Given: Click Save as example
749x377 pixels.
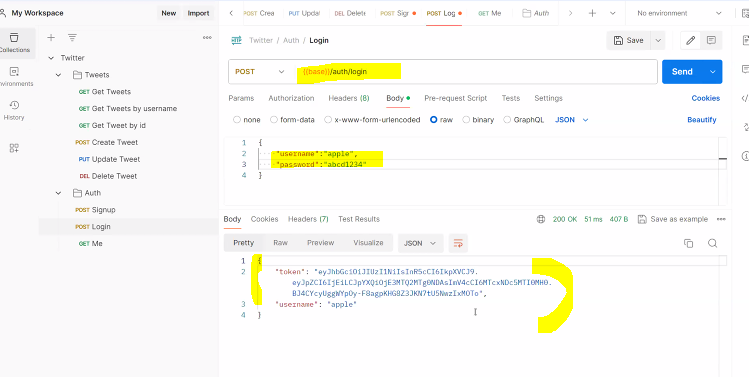Looking at the screenshot, I should tap(673, 219).
